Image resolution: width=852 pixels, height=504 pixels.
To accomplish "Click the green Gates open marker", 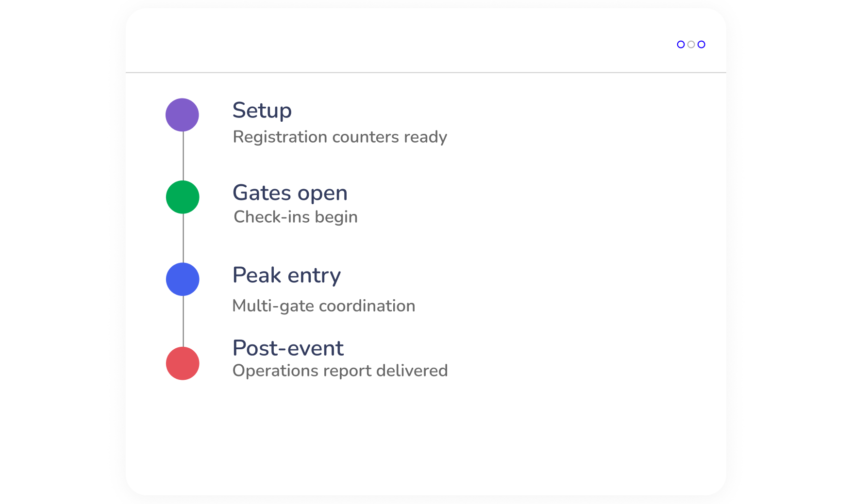I will click(x=183, y=197).
